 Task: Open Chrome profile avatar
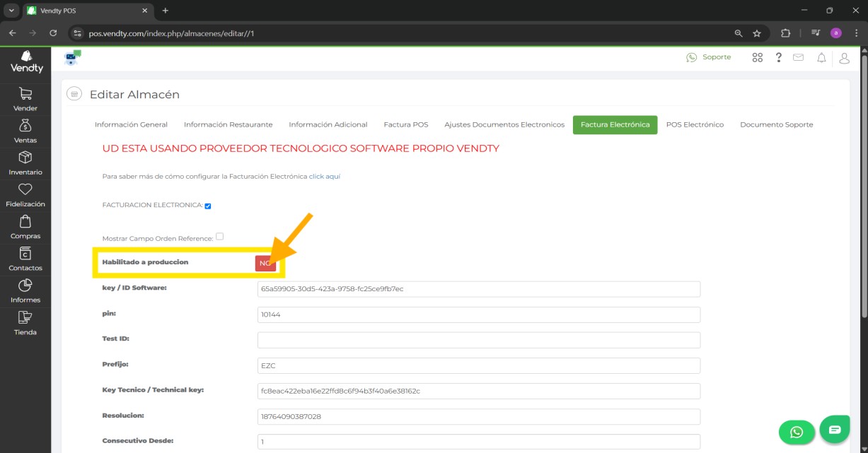click(x=836, y=33)
